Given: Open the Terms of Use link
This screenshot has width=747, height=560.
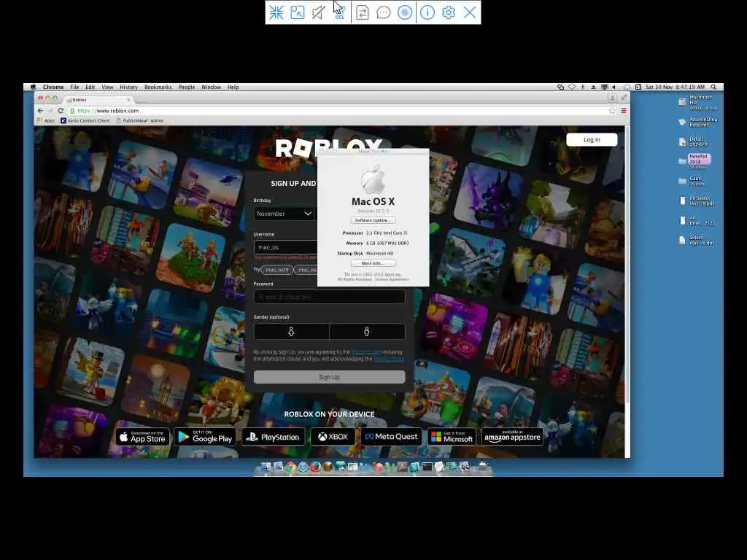Looking at the screenshot, I should point(366,352).
